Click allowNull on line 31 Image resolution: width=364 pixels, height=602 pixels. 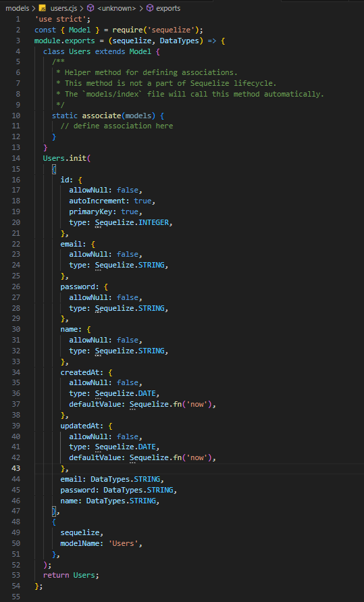point(88,340)
